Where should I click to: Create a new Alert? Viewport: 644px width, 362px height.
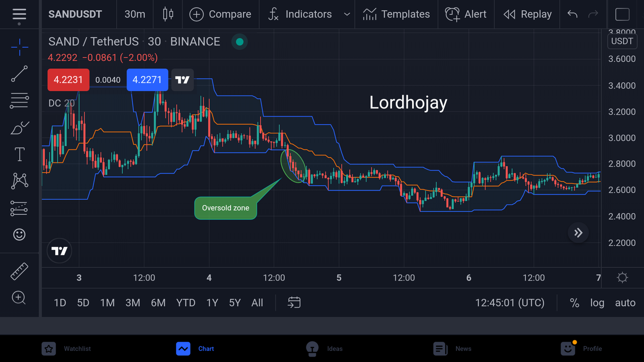click(x=466, y=14)
